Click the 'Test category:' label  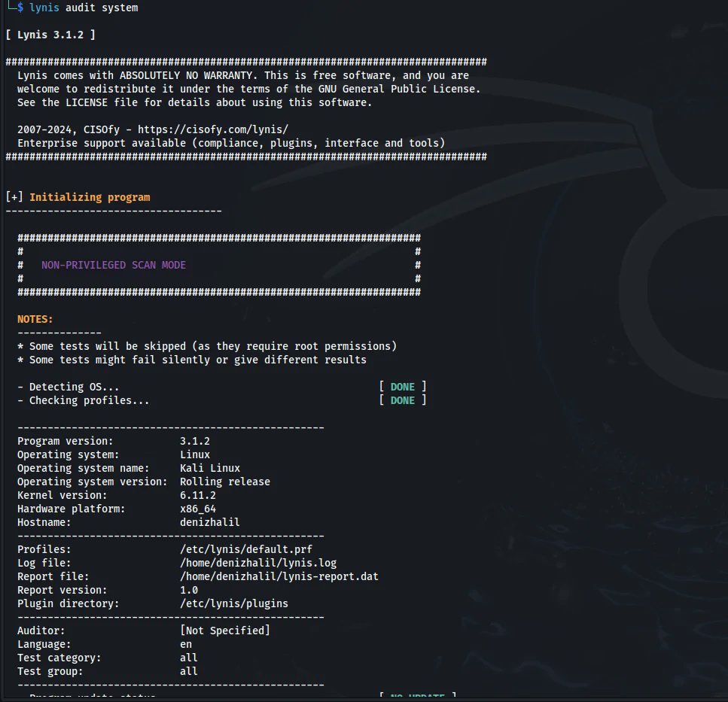(59, 658)
